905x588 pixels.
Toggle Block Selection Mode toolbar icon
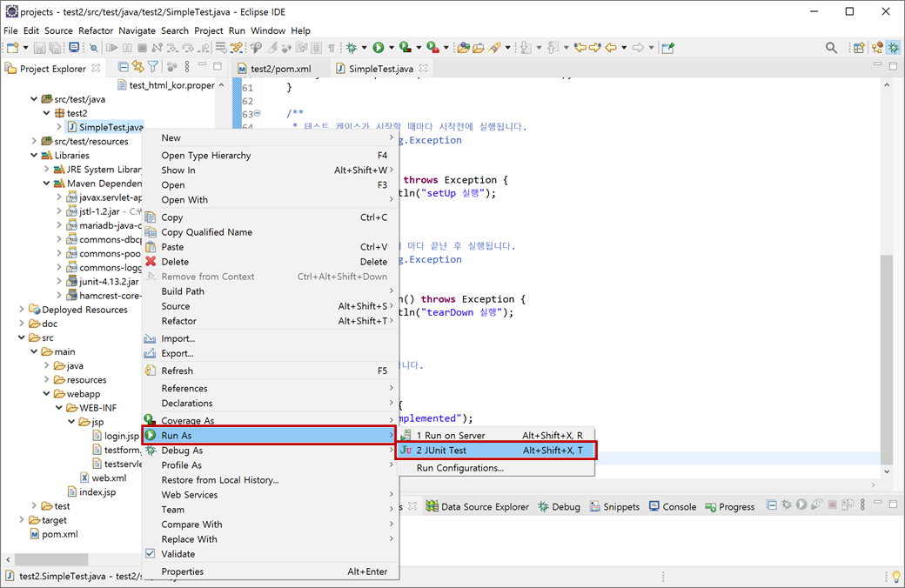[x=316, y=48]
